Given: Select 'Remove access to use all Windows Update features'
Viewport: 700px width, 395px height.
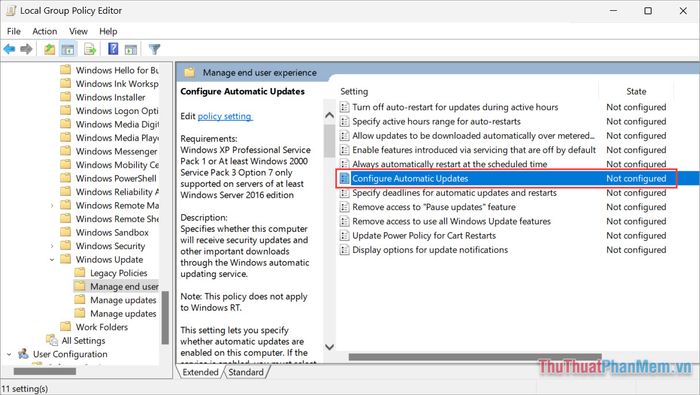Looking at the screenshot, I should (x=451, y=221).
